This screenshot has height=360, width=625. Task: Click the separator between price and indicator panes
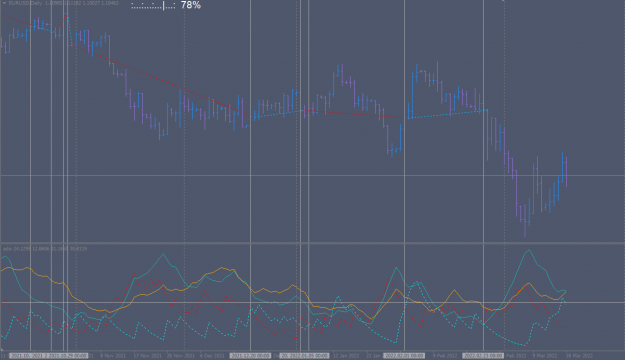coord(312,243)
